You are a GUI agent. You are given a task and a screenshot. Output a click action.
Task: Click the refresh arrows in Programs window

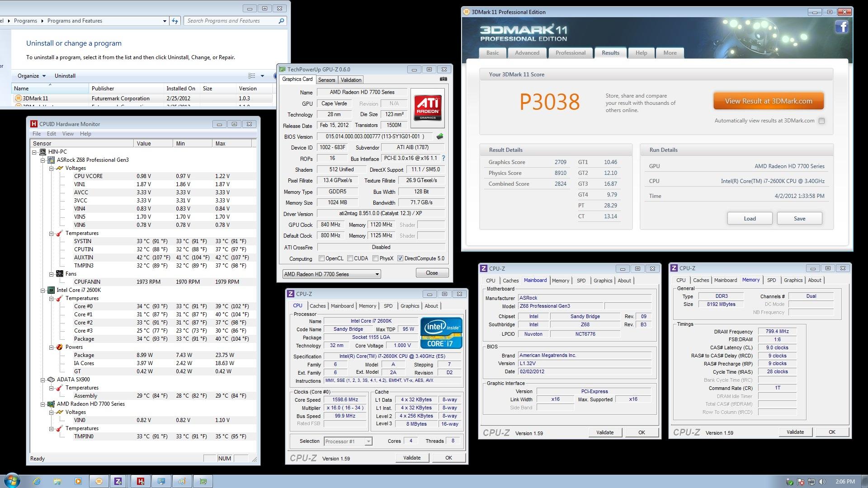[175, 21]
